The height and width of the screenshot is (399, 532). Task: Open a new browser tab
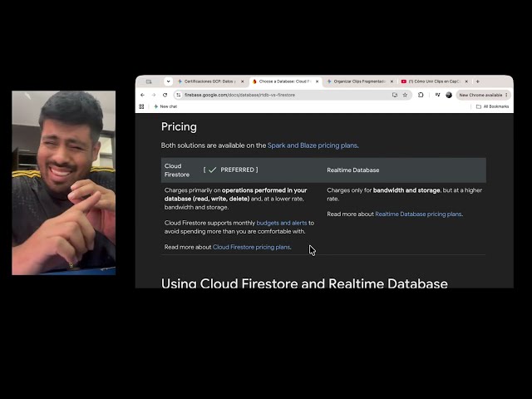478,81
